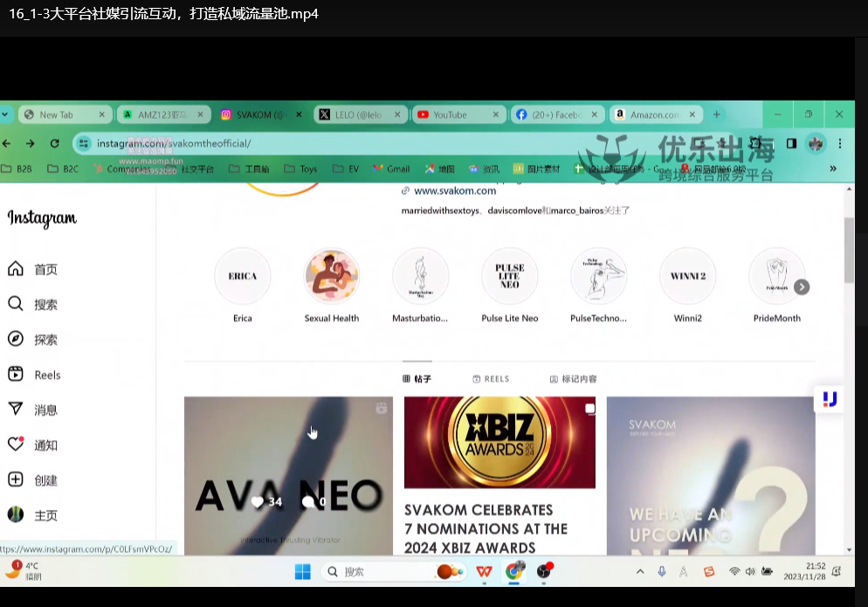The image size is (868, 607).
Task: Open Gmail bookmark
Action: pos(391,169)
